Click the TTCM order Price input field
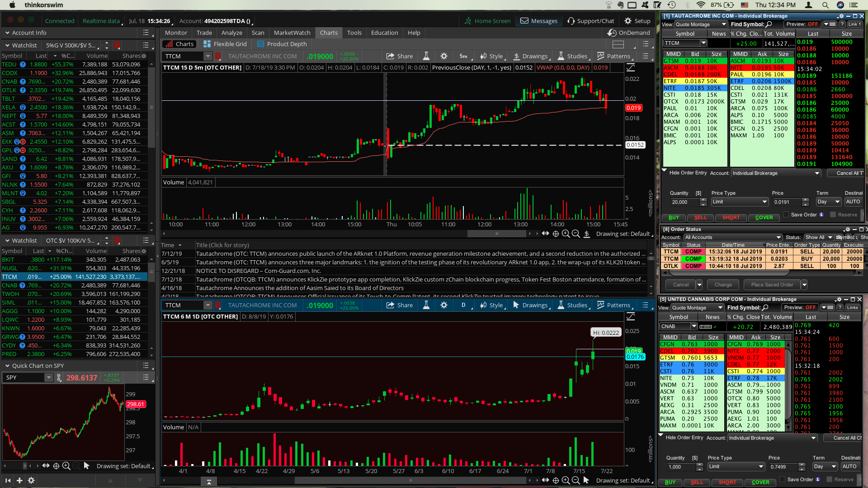 click(786, 202)
